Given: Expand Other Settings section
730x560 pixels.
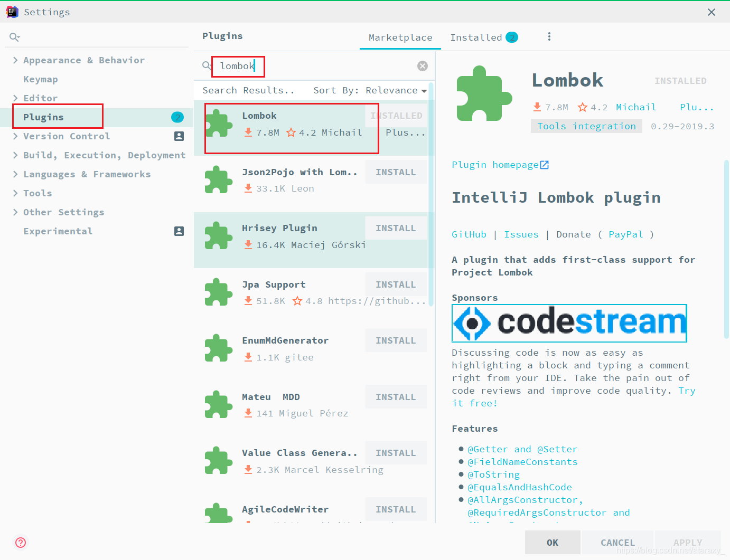Looking at the screenshot, I should click(15, 212).
